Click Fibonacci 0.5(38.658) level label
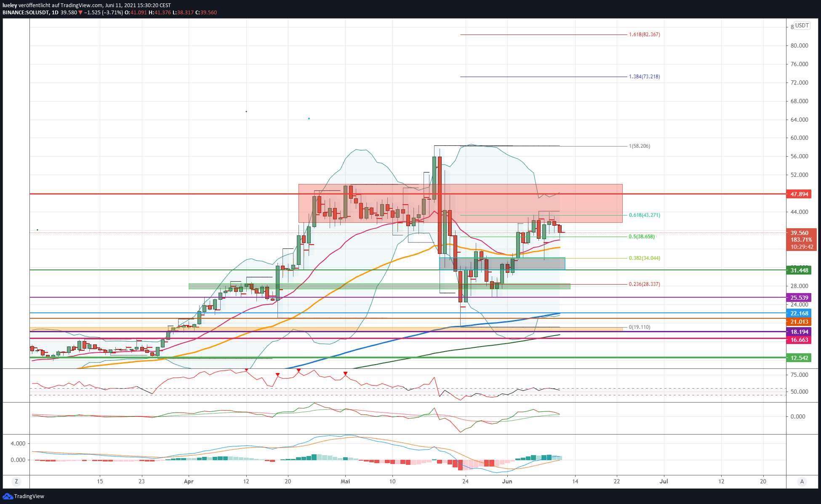 pos(642,237)
